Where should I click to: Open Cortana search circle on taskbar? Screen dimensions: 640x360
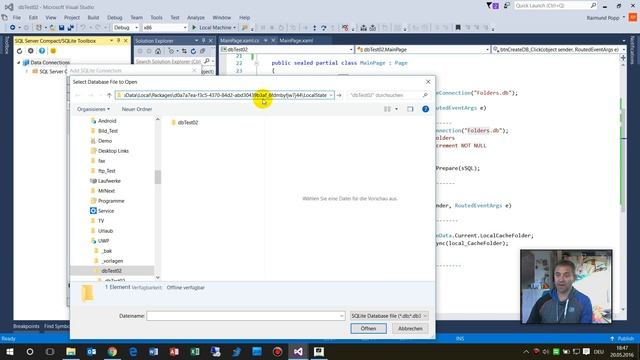tap(30, 351)
